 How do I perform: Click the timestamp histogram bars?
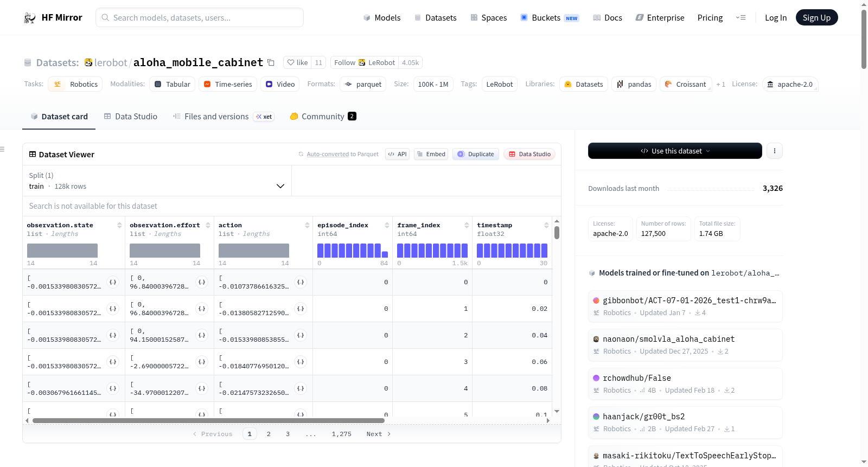pos(512,251)
